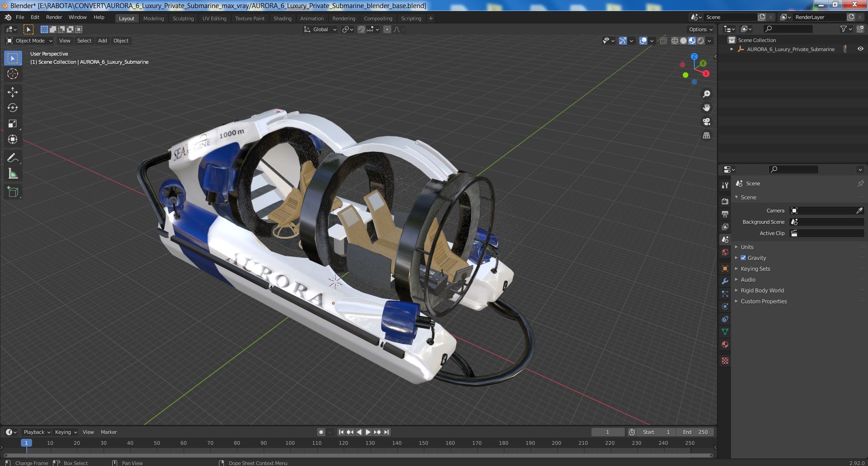Switch to solid viewport shading
The image size is (868, 466).
[x=683, y=41]
